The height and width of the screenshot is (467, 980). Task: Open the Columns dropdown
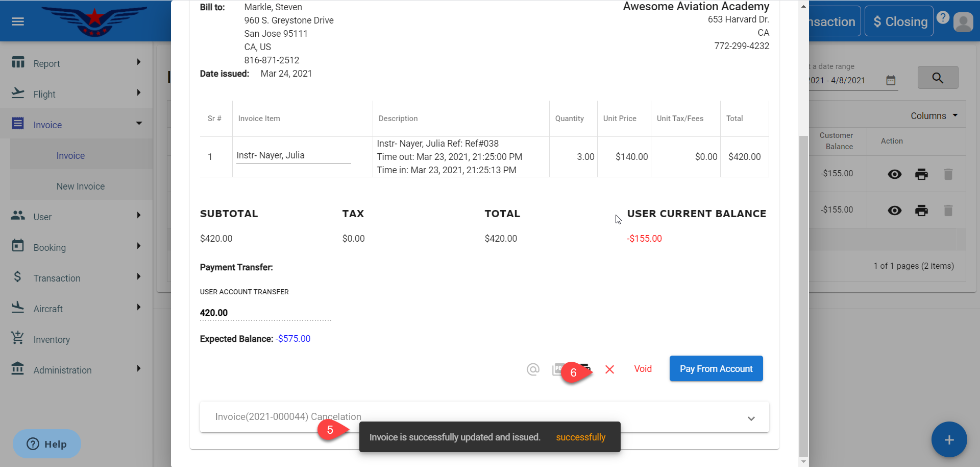(x=934, y=116)
